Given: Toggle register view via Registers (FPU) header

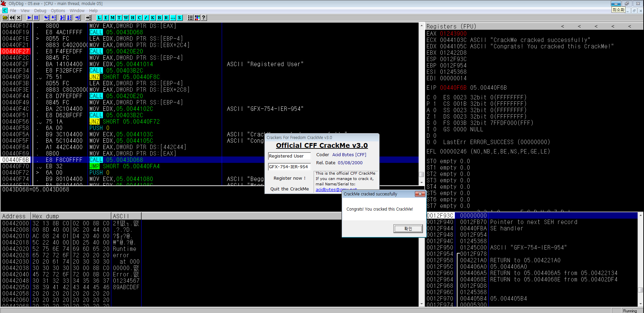Looking at the screenshot, I should (x=451, y=27).
